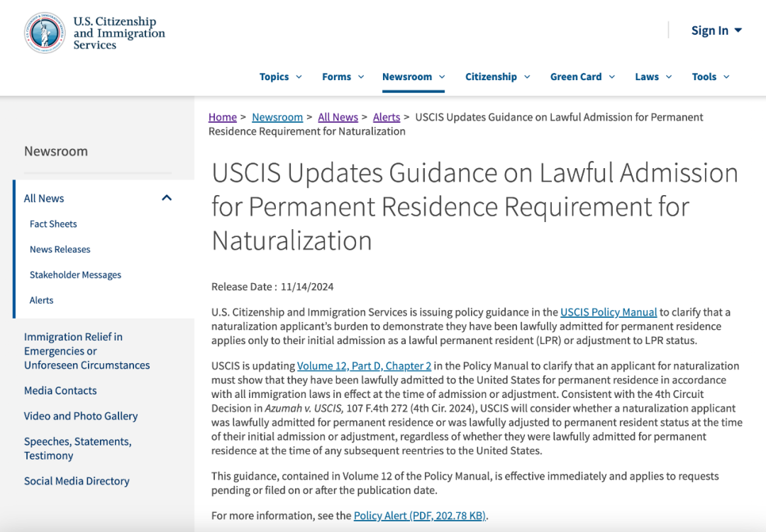Open Immigration Relief in Emergencies sidebar link

(x=87, y=350)
